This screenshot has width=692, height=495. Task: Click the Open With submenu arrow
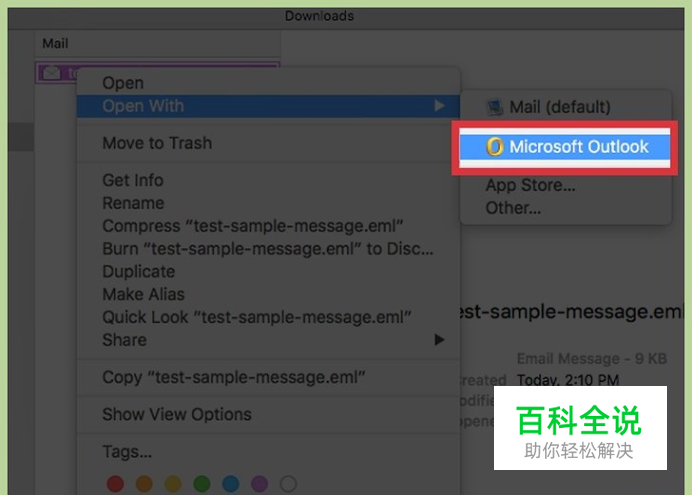coord(439,106)
